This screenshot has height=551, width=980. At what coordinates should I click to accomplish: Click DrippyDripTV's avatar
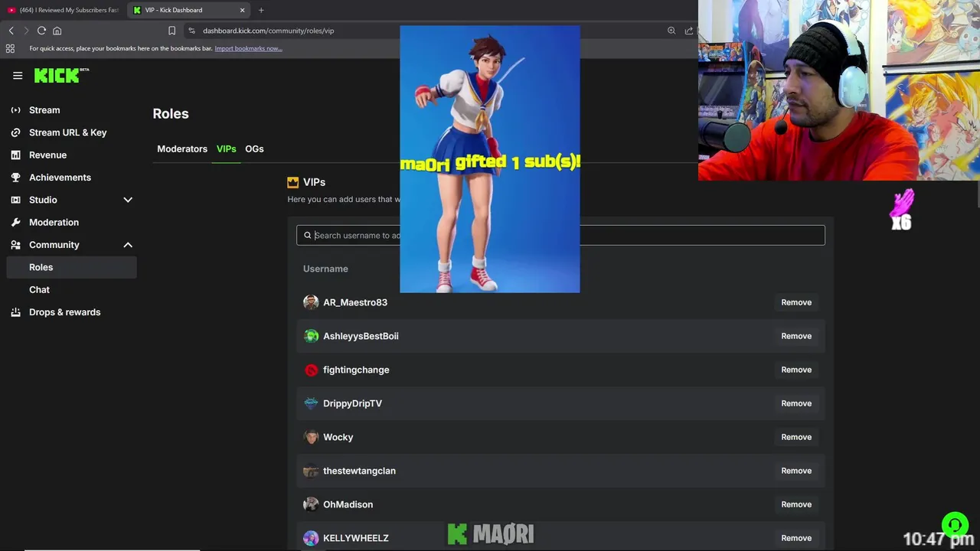click(x=311, y=403)
